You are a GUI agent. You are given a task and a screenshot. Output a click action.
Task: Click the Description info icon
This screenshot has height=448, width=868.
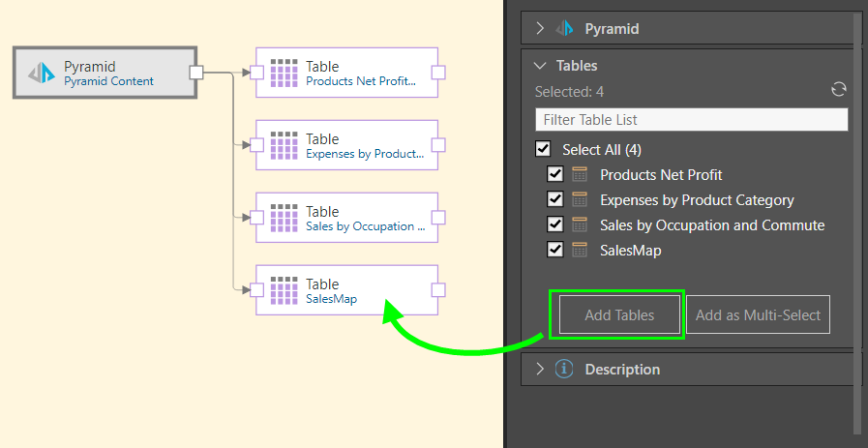(x=564, y=370)
